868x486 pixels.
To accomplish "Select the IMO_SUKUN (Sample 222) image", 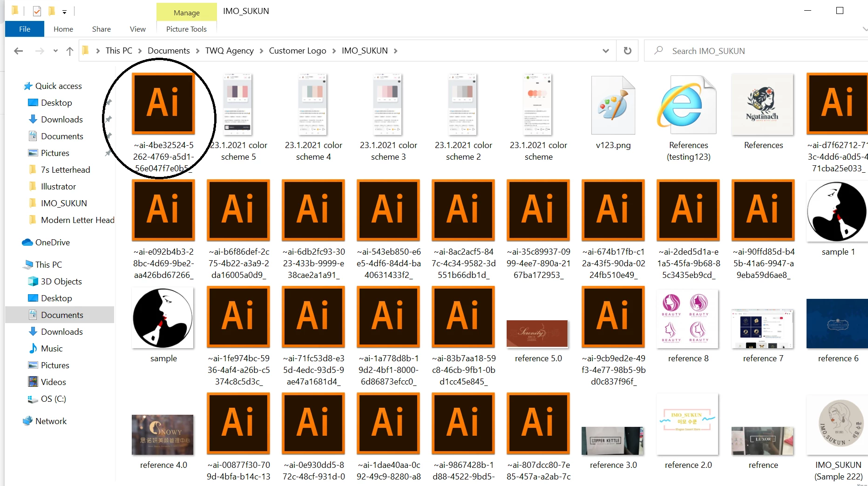I will pyautogui.click(x=837, y=425).
